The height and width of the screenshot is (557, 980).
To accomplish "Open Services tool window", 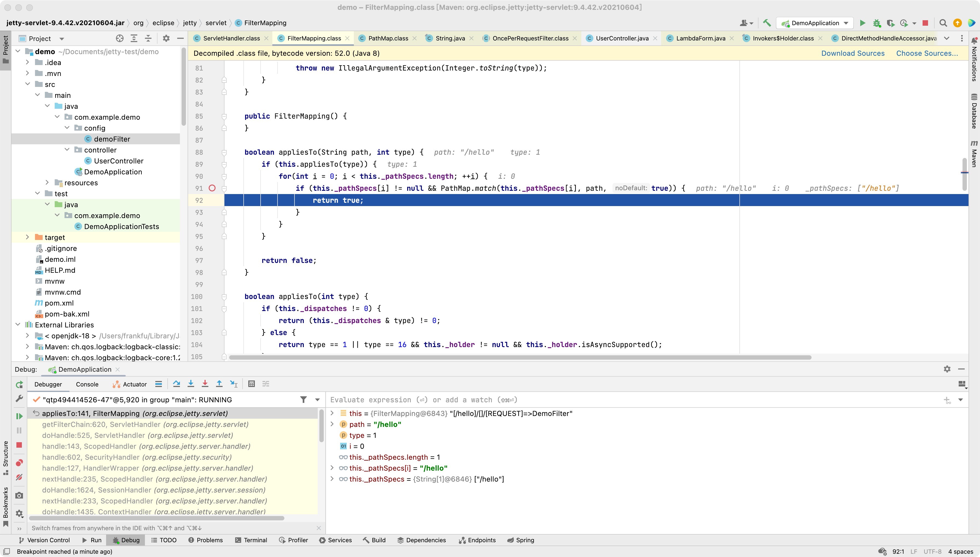I will tap(335, 540).
